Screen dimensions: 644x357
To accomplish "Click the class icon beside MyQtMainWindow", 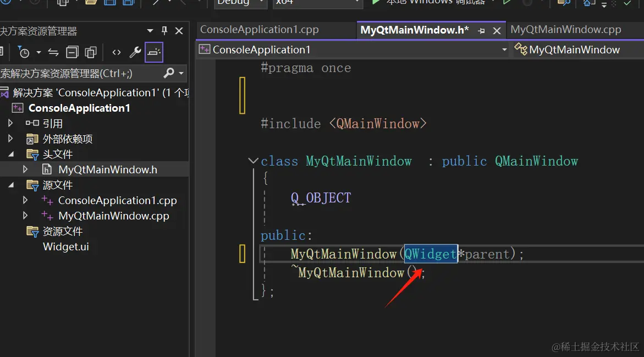I will click(x=521, y=50).
